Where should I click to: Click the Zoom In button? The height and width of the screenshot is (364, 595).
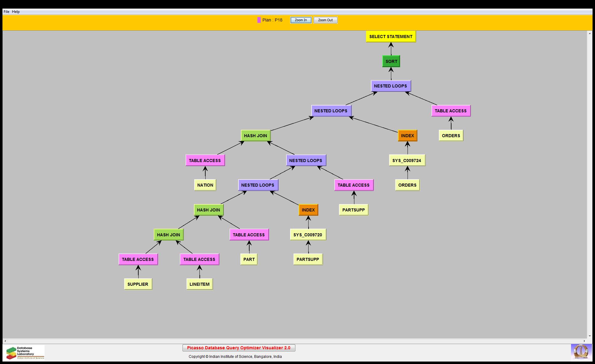pos(301,20)
